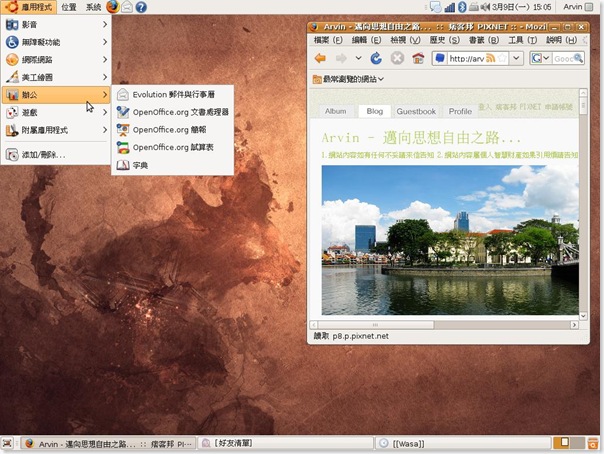Open the 應用程式 applications menu
Viewport: 604px width, 454px height.
point(29,7)
